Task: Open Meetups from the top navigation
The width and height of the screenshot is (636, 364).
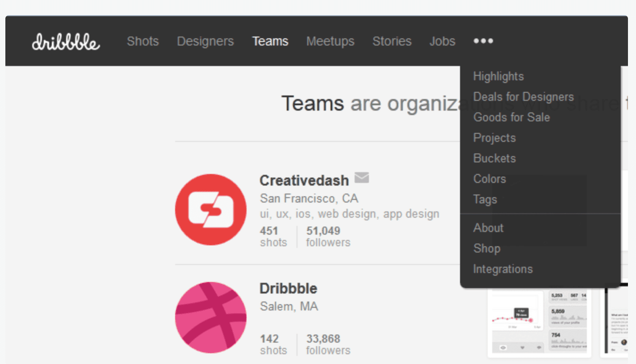Action: pos(330,41)
